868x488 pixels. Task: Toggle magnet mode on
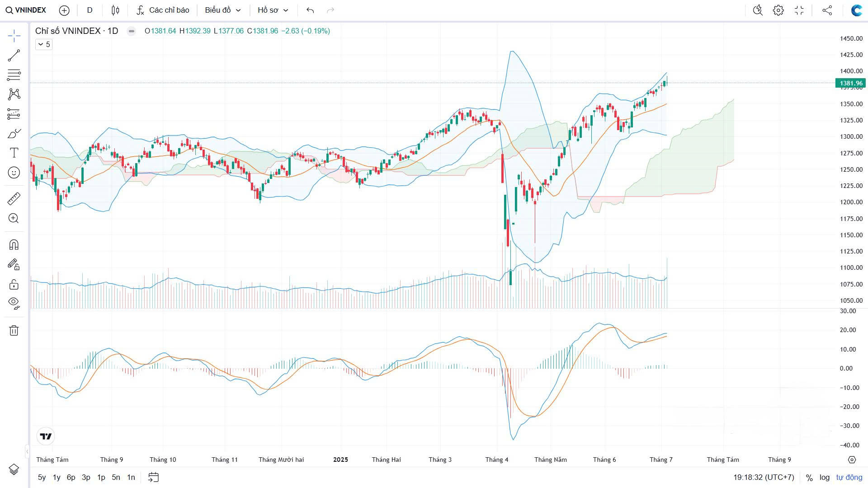14,245
